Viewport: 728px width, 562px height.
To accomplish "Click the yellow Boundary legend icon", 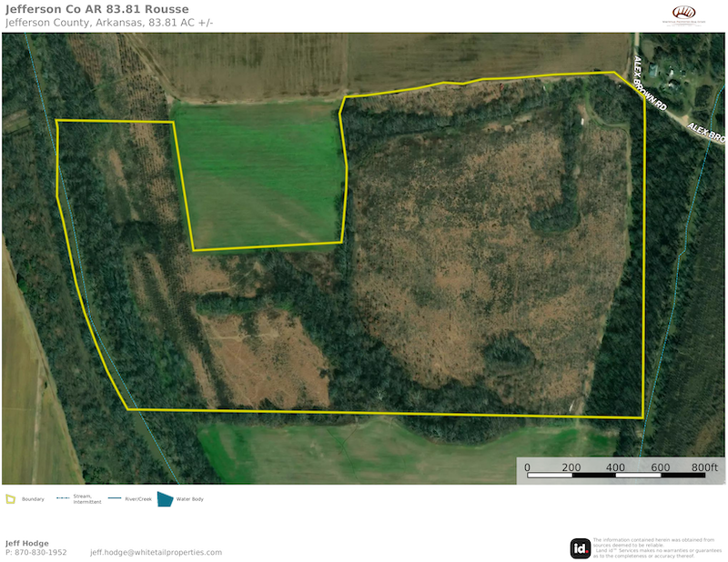I will pyautogui.click(x=11, y=498).
